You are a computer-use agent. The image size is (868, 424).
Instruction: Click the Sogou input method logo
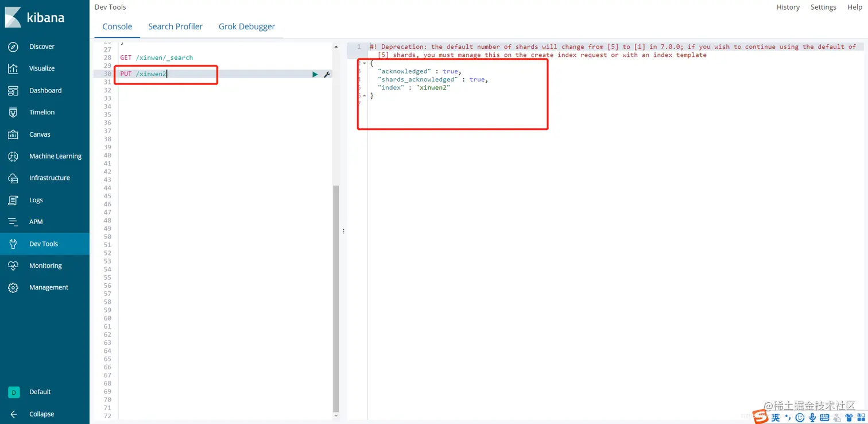click(x=761, y=417)
